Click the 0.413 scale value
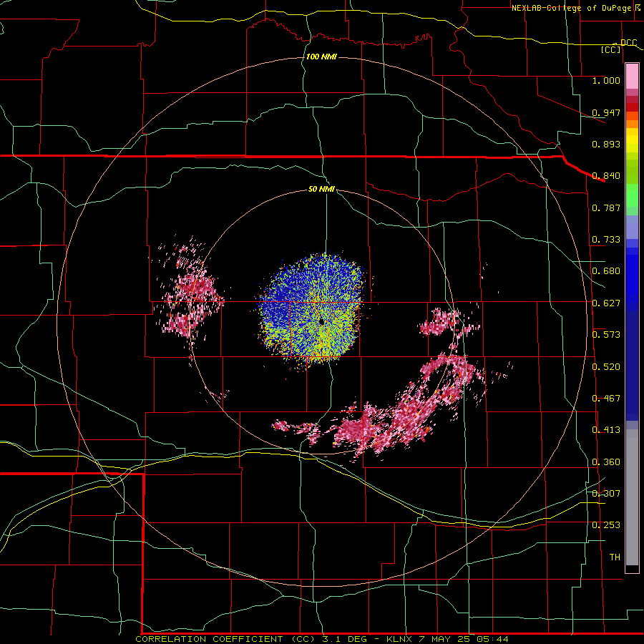The image size is (644, 644). point(606,430)
